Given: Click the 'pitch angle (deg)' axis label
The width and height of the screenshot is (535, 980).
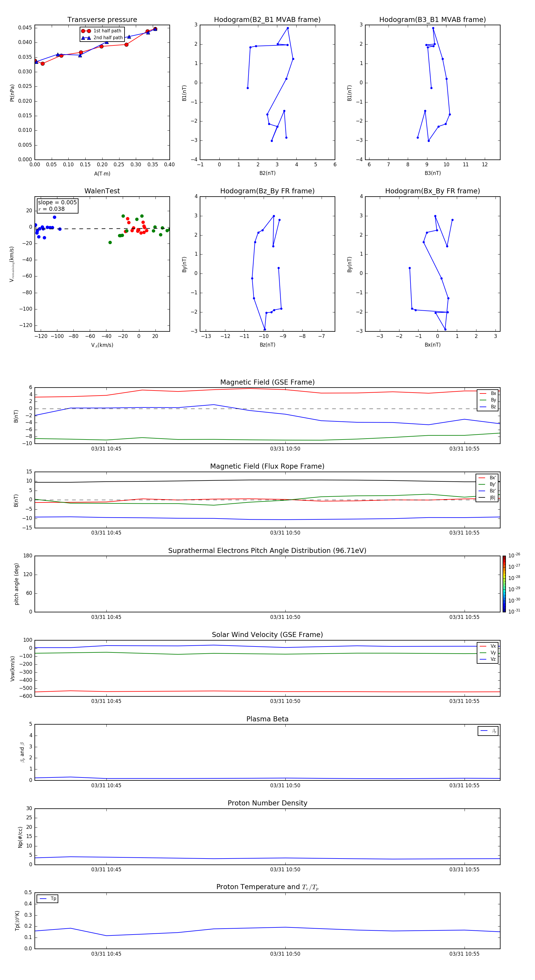Looking at the screenshot, I should 16,584.
